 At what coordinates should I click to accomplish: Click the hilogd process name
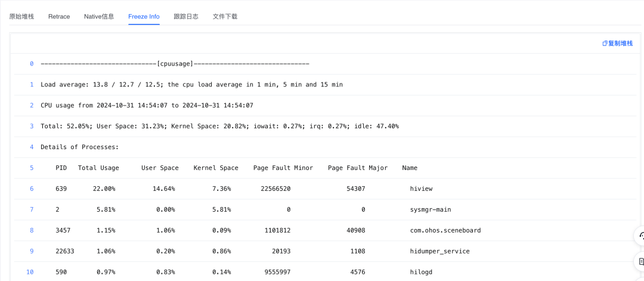(422, 272)
